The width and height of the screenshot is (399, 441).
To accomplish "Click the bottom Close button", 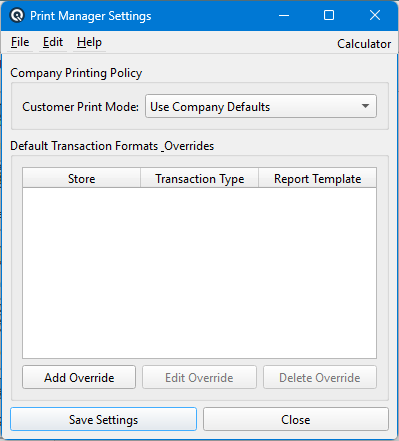I will [x=296, y=419].
